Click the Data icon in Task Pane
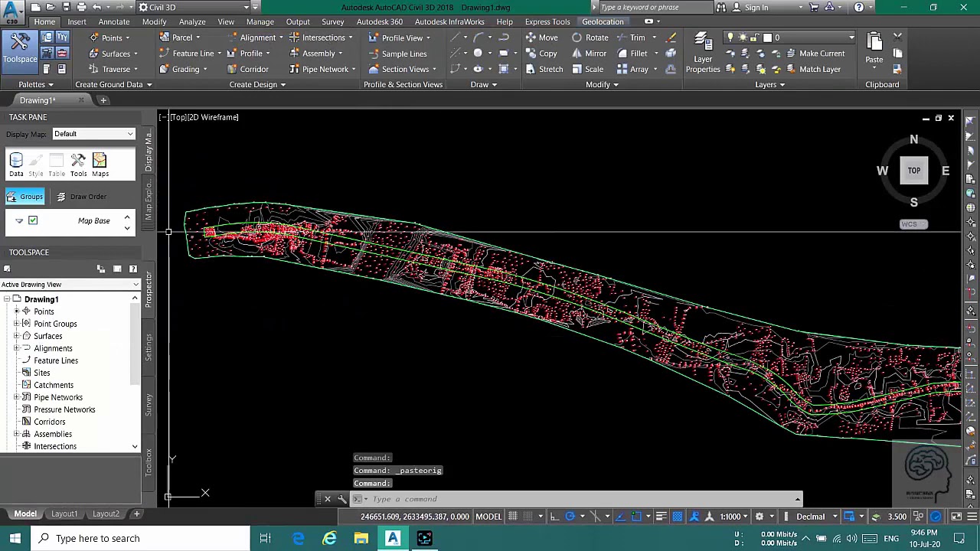The height and width of the screenshot is (551, 980). 16,164
